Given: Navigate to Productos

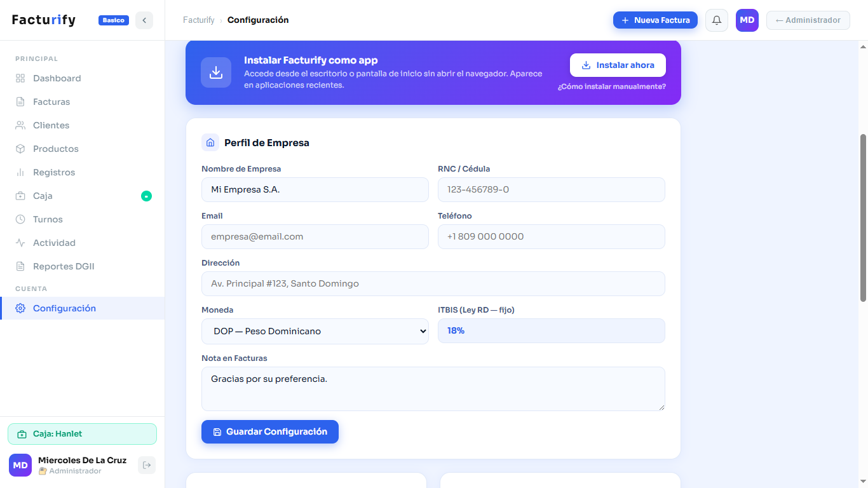Looking at the screenshot, I should (x=82, y=149).
